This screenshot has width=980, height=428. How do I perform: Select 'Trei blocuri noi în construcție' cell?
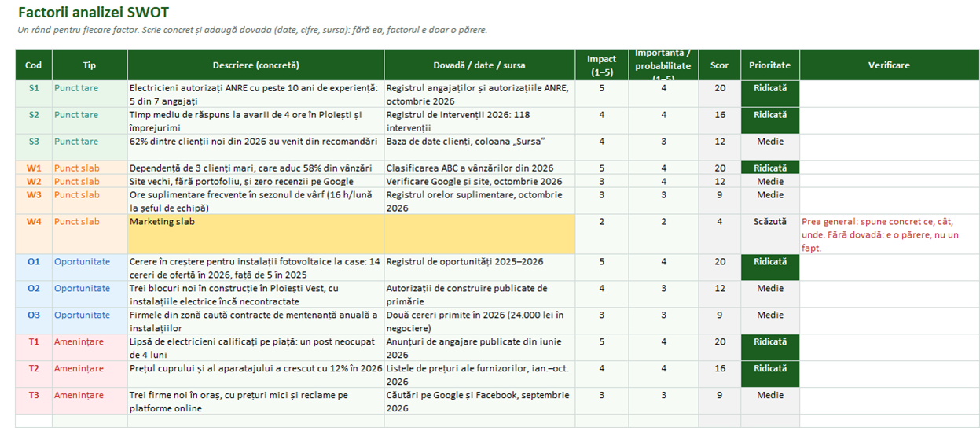pyautogui.click(x=256, y=294)
